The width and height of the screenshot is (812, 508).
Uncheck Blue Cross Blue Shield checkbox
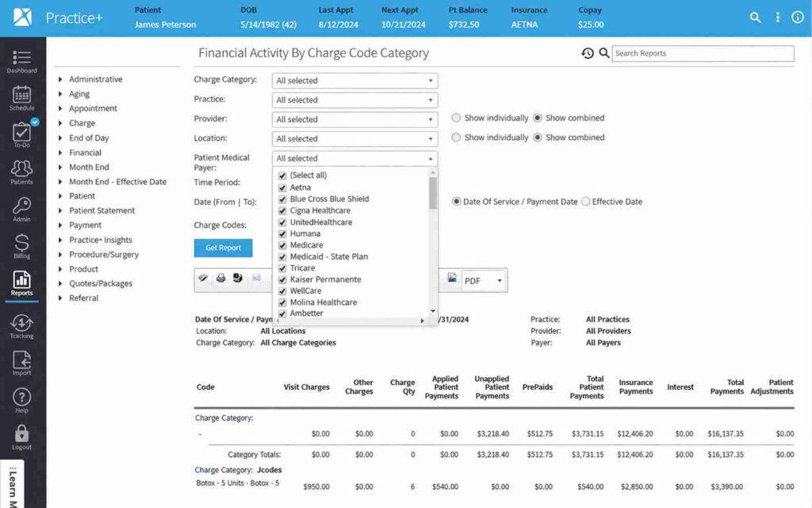[x=282, y=199]
